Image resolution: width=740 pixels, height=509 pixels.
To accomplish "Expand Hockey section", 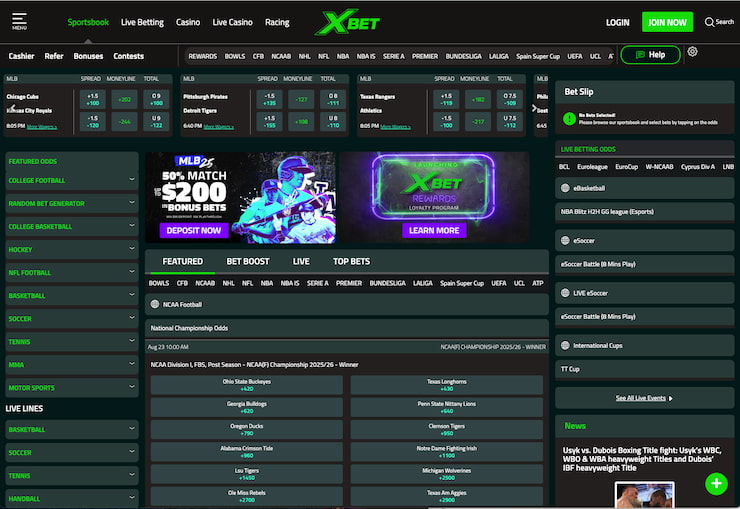I will click(x=72, y=250).
